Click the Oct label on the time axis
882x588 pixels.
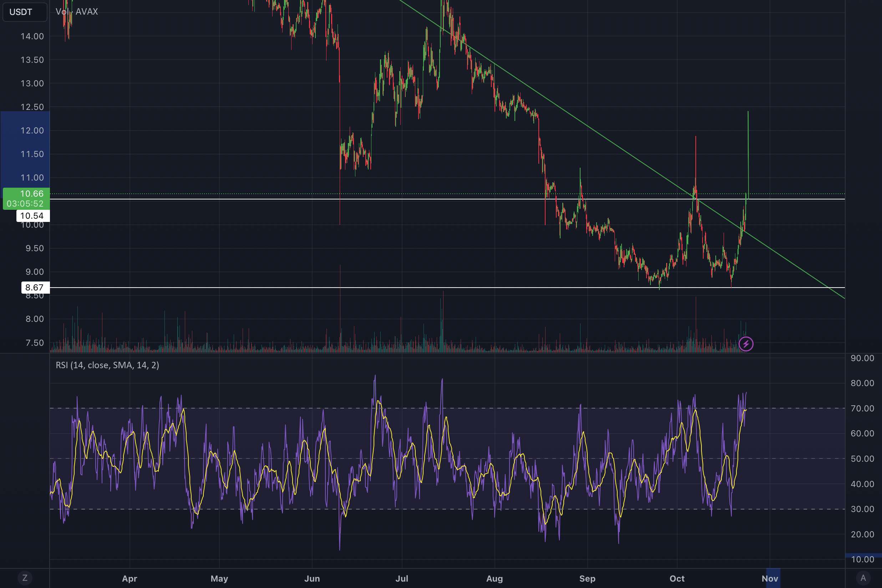[x=677, y=578]
